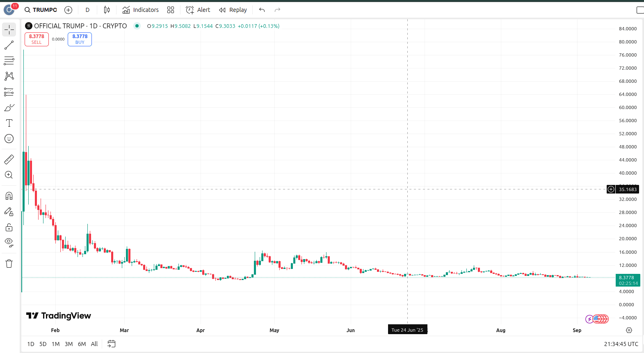Screen dimensions: 644x353
Task: Select the brush drawing tool
Action: click(x=9, y=107)
